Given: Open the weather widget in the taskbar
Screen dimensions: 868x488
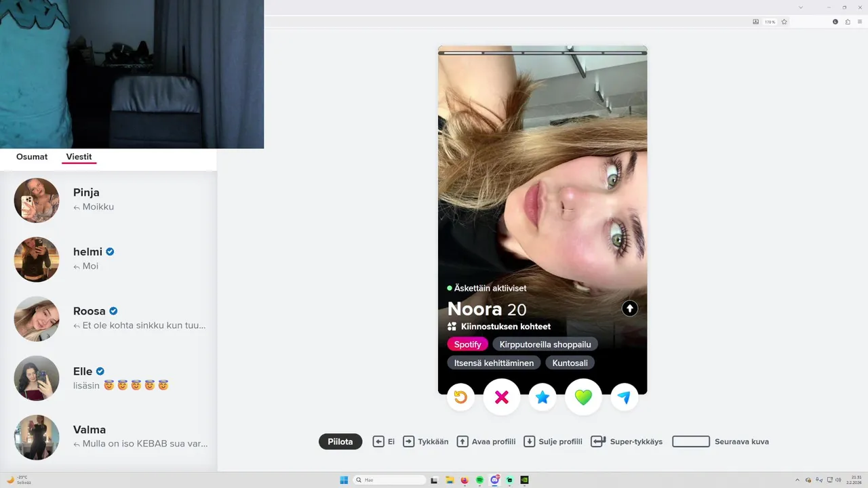Looking at the screenshot, I should tap(18, 480).
